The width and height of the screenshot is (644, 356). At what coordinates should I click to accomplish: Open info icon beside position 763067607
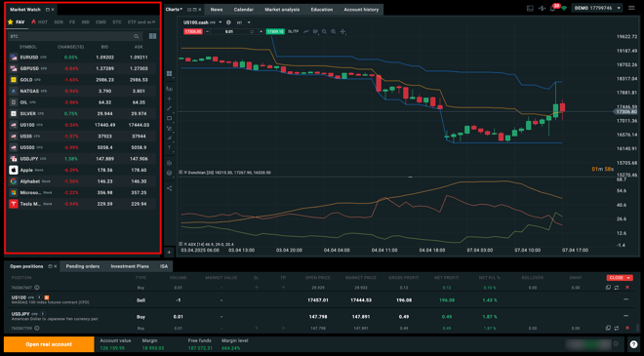(37, 288)
